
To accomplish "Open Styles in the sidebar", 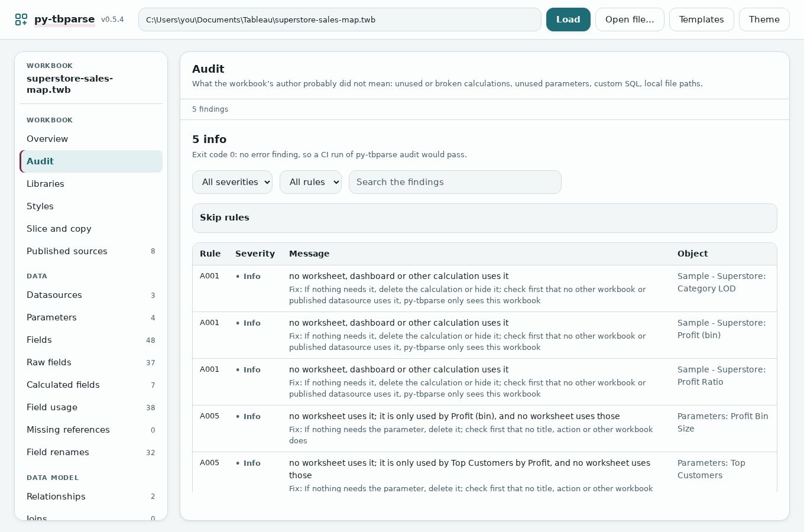I will pos(91,206).
